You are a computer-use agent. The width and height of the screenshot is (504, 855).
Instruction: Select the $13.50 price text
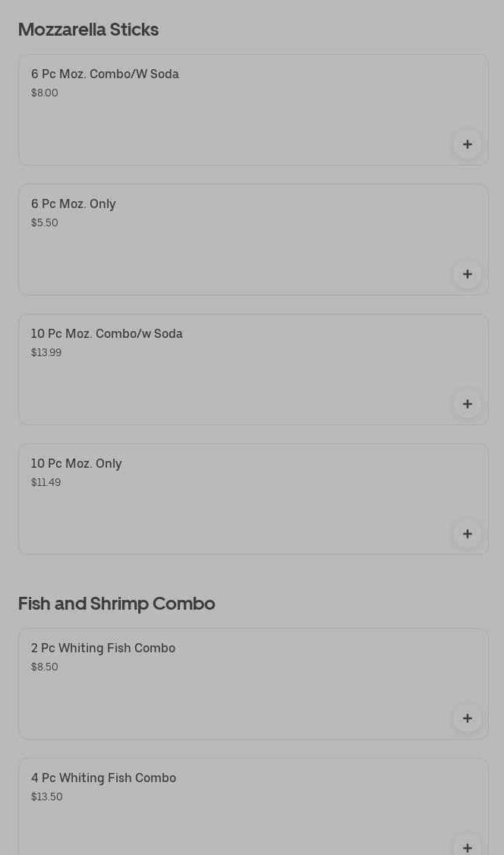(x=46, y=797)
